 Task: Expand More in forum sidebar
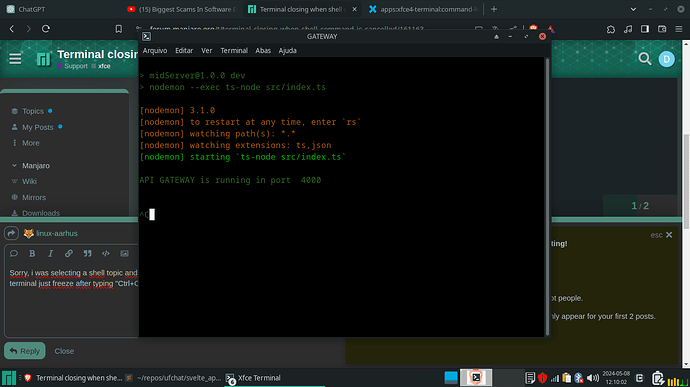(30, 143)
